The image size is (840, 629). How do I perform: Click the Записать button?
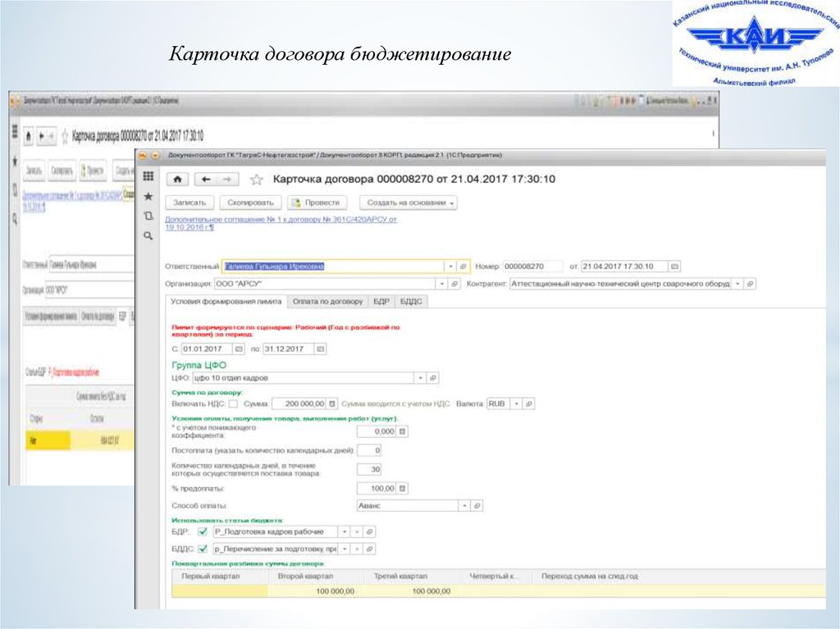click(x=191, y=203)
